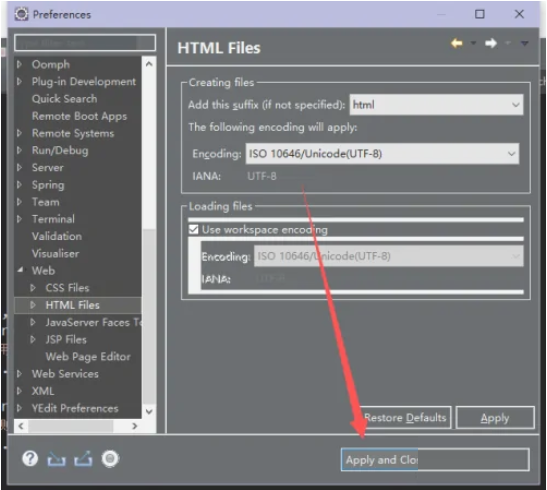Image resolution: width=547 pixels, height=490 pixels.
Task: Expand the Spring tree node
Action: (x=20, y=184)
